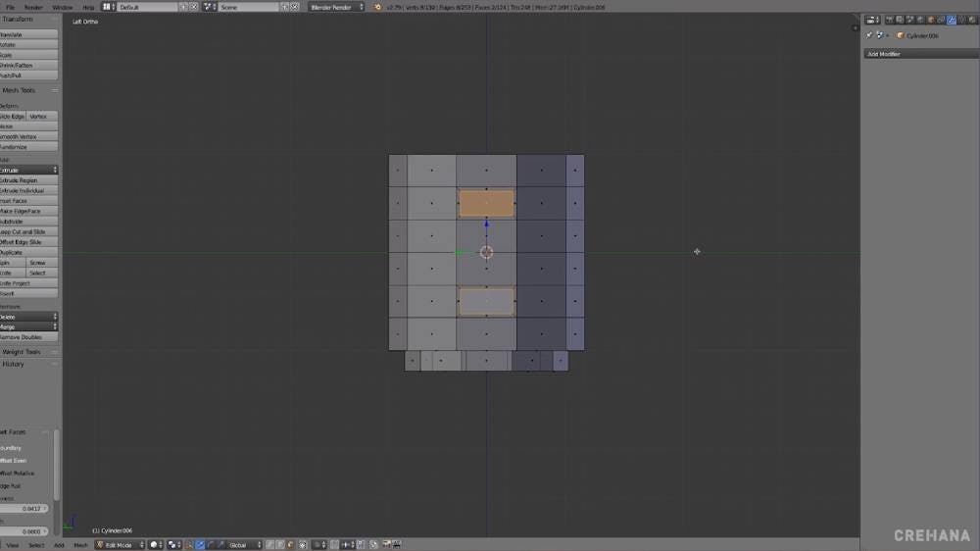Click the pin icon in properties panel

pyautogui.click(x=868, y=35)
